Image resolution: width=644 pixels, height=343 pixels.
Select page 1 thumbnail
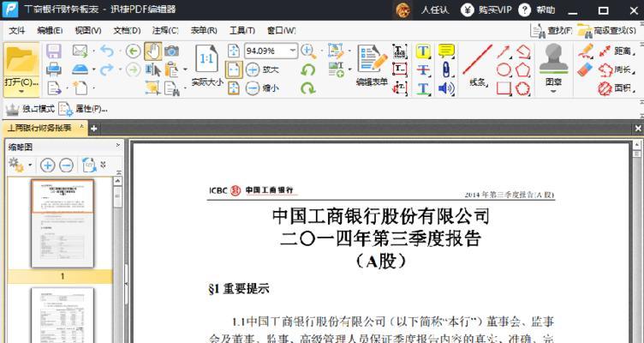[x=63, y=224]
